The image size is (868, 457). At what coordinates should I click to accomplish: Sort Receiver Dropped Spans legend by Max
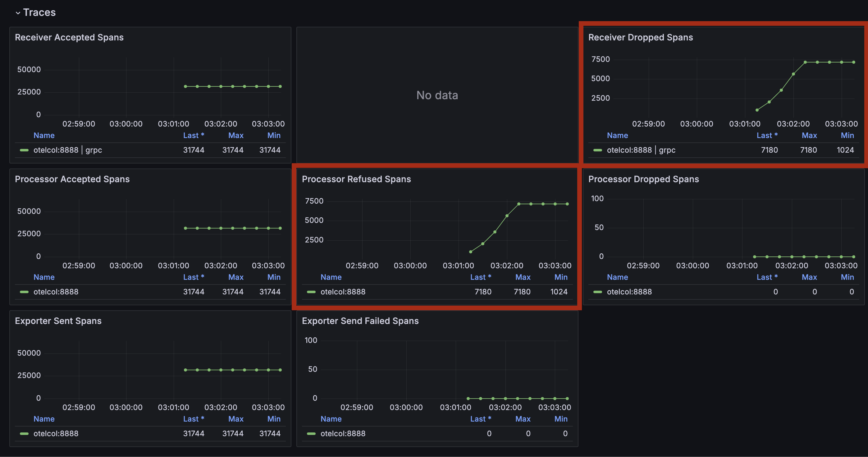(x=809, y=135)
